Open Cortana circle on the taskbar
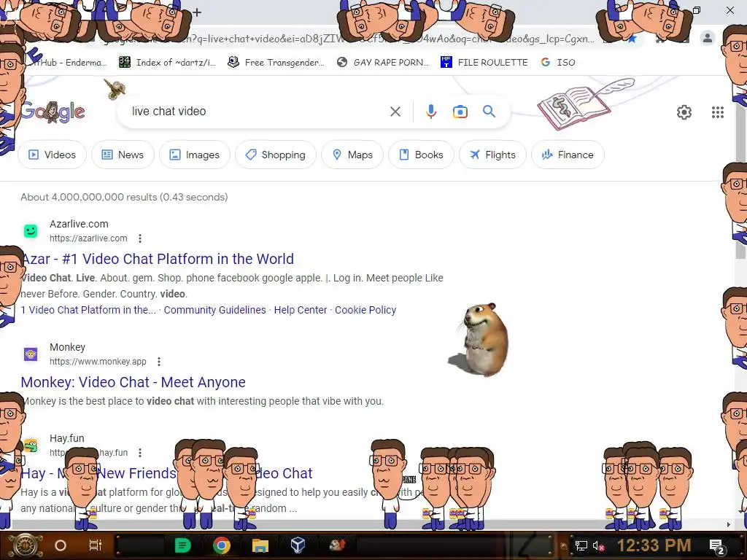The image size is (747, 560). (x=61, y=545)
